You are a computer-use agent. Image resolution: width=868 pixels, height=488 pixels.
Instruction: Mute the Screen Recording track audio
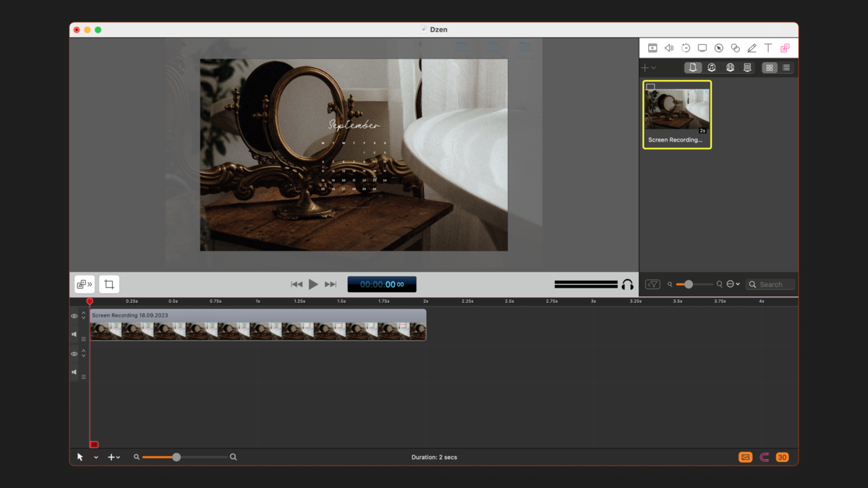(x=74, y=334)
